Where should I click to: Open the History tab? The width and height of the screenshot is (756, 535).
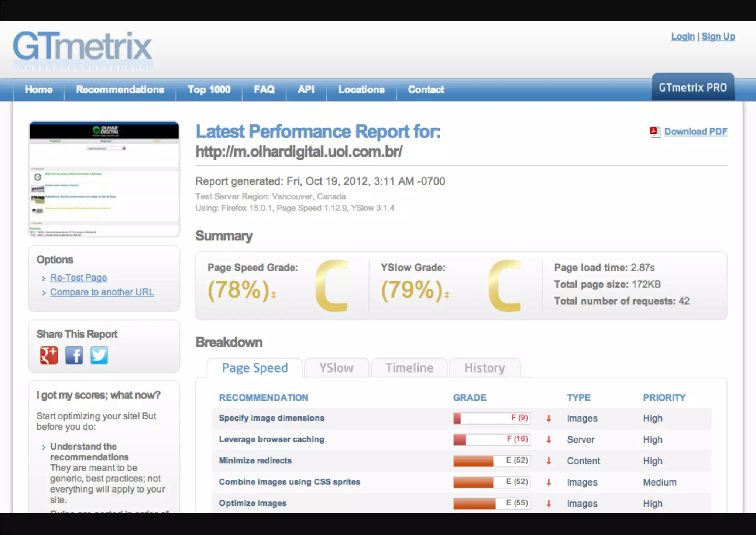pyautogui.click(x=484, y=368)
